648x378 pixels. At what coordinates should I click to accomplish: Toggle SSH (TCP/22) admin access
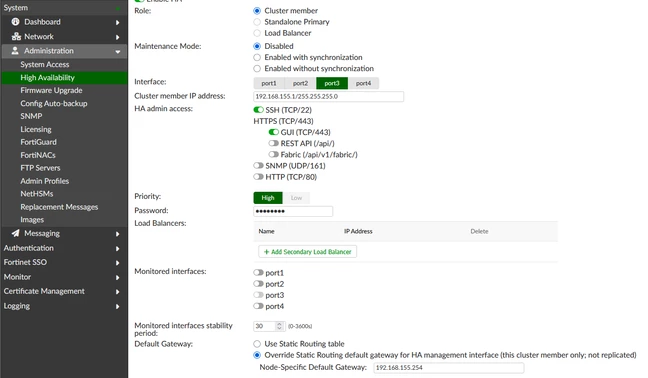(258, 110)
